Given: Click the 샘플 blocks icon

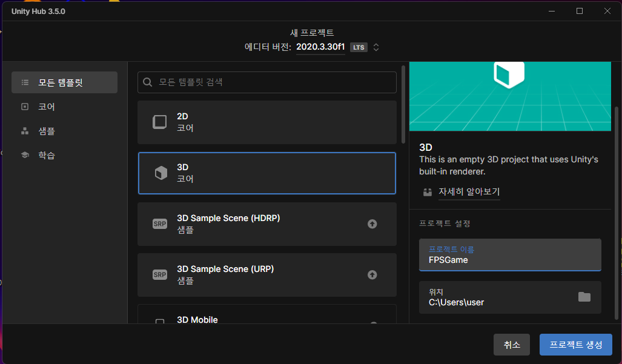Looking at the screenshot, I should coord(25,131).
